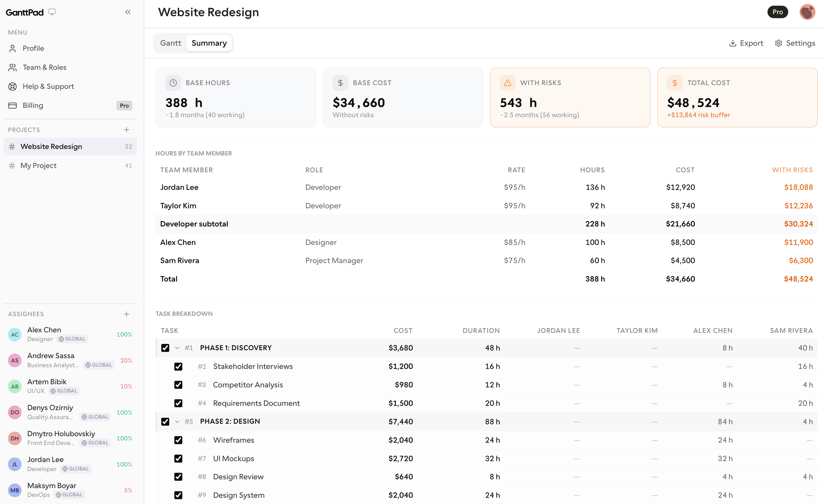Click the Billing credit card icon
The width and height of the screenshot is (824, 504).
click(12, 105)
